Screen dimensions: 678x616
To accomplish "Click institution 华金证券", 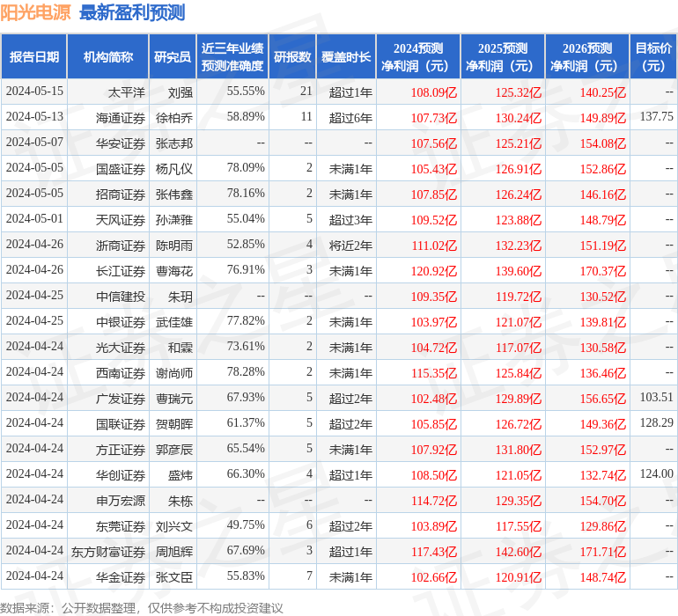I will [121, 577].
